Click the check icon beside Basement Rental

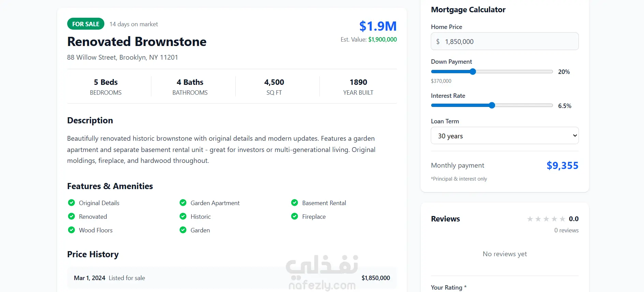[x=294, y=203]
